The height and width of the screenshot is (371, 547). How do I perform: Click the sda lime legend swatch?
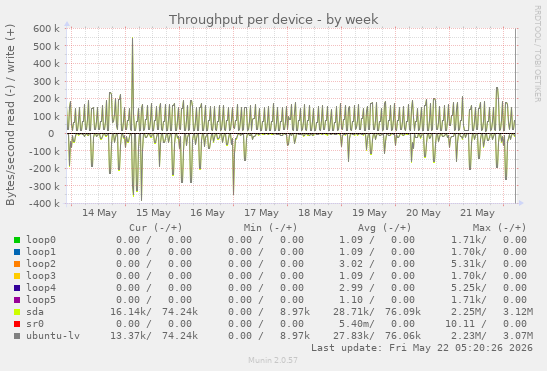tap(17, 312)
